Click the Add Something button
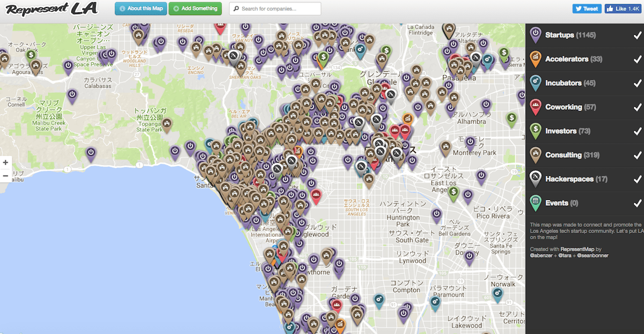644x334 pixels. pos(195,9)
